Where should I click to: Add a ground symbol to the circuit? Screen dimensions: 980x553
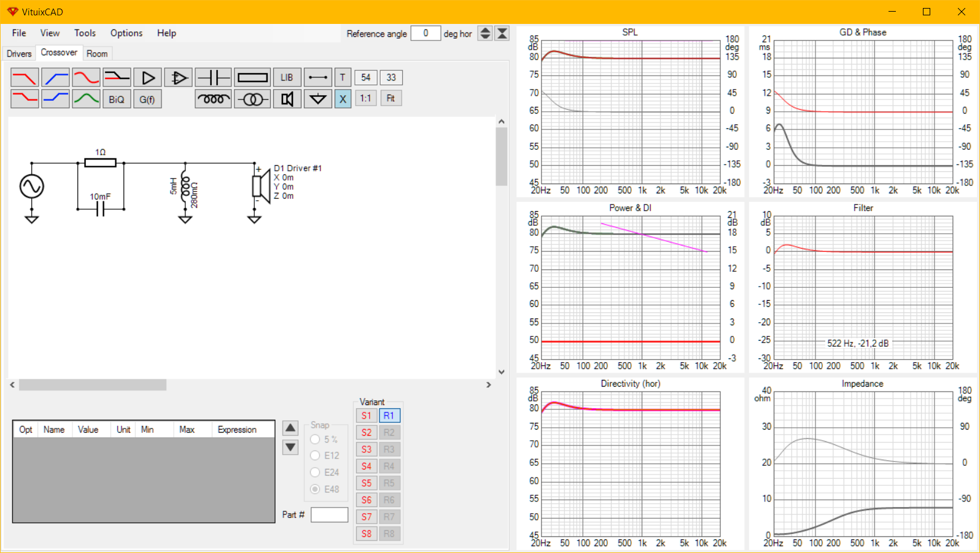[x=317, y=99]
